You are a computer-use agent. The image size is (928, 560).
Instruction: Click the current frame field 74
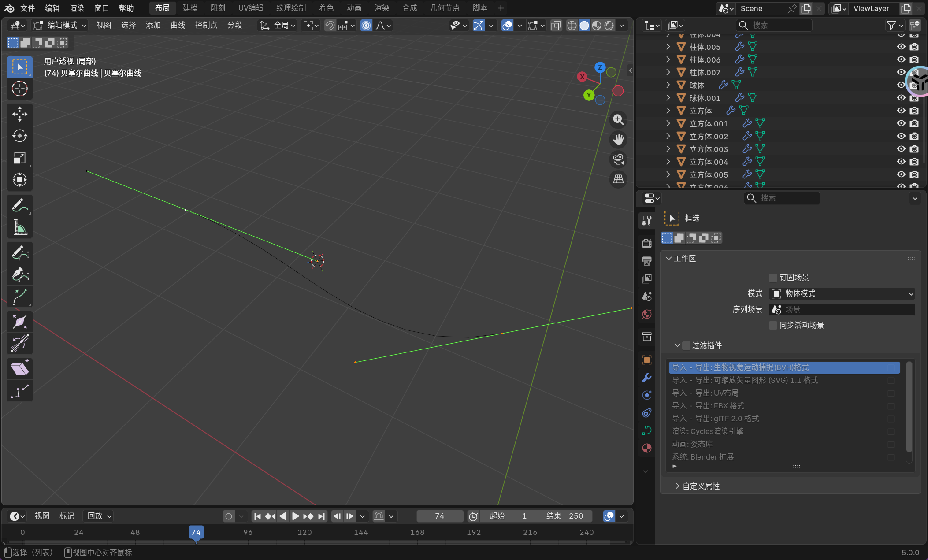tap(439, 516)
